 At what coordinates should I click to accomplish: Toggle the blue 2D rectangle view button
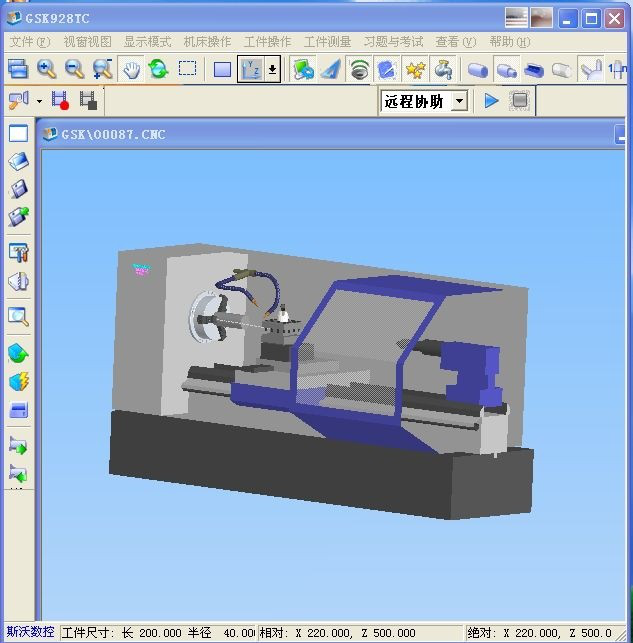point(222,69)
